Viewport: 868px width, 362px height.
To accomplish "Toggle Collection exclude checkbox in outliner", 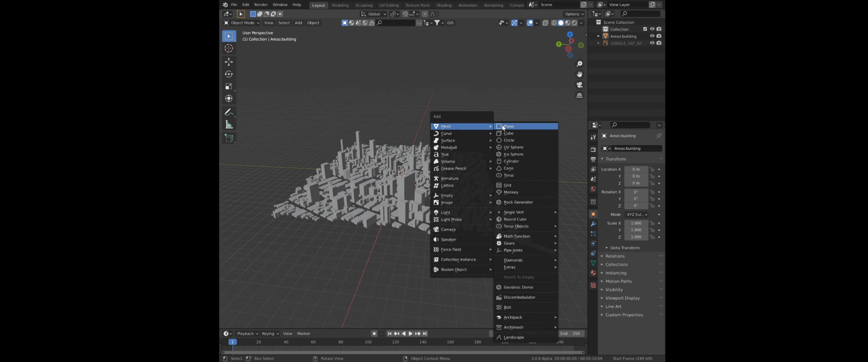I will point(645,29).
